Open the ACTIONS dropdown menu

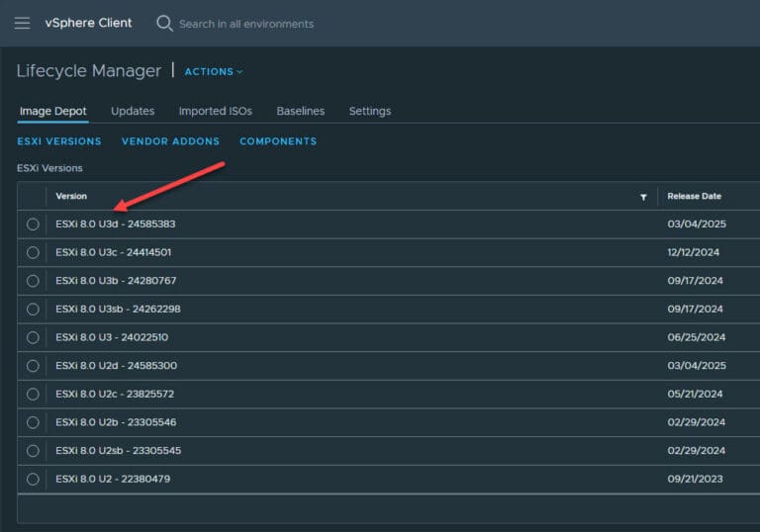[214, 72]
